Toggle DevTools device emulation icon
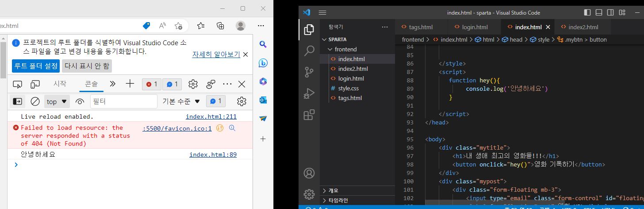The height and width of the screenshot is (209, 644). pos(35,84)
